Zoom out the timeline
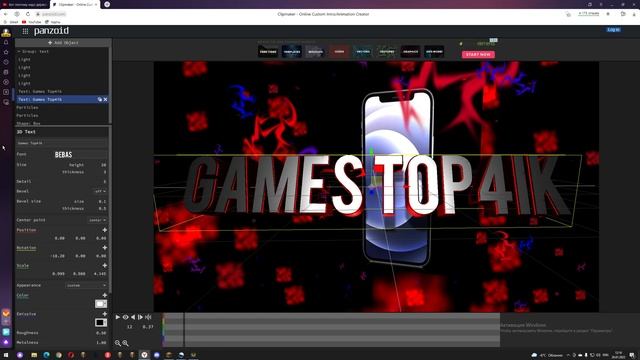The height and width of the screenshot is (360, 640). 118,343
